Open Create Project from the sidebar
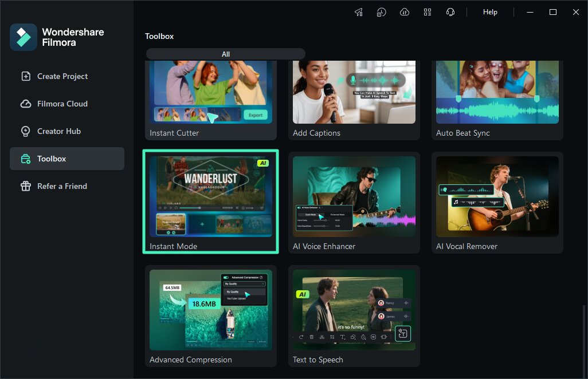This screenshot has height=379, width=588. pos(67,76)
